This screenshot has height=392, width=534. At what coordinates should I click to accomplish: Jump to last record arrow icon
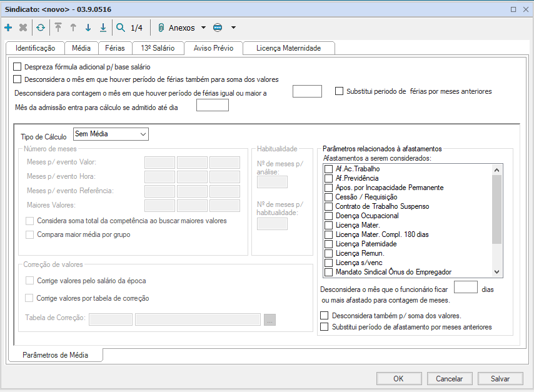click(103, 28)
